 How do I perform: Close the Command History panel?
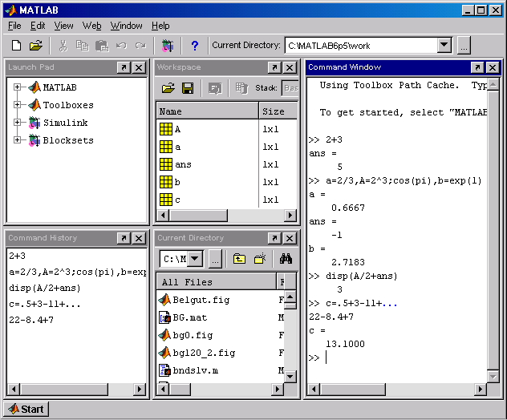pyautogui.click(x=139, y=238)
